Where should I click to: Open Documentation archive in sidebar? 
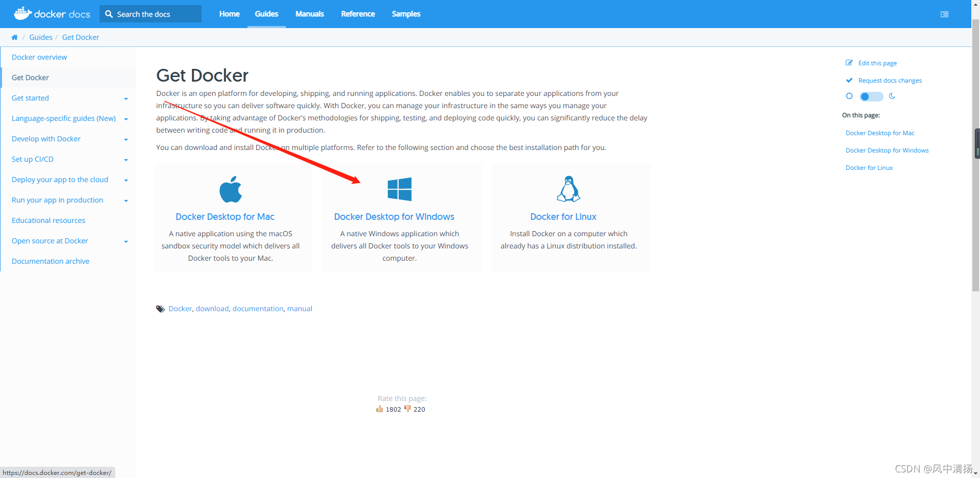tap(51, 261)
